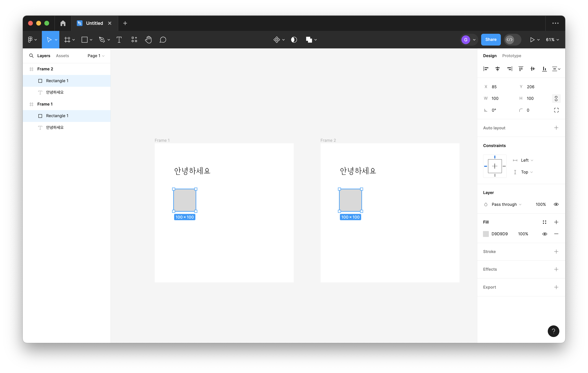
Task: Select the Text tool
Action: pos(119,40)
